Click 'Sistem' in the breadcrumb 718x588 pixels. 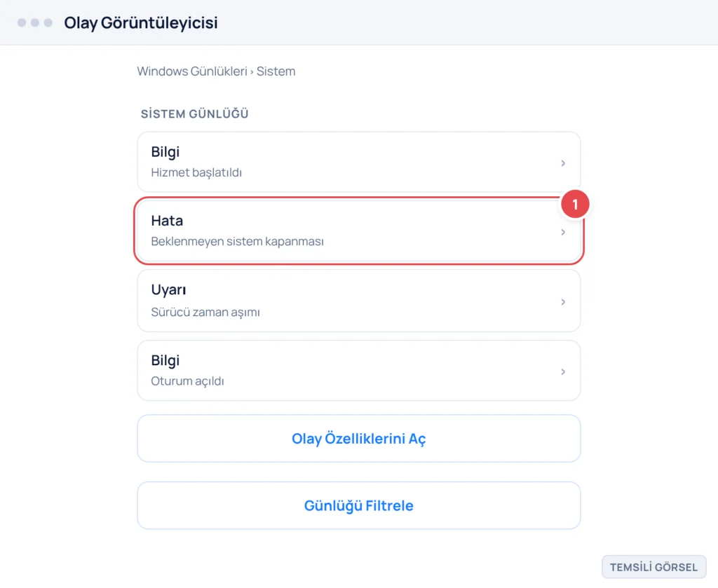(276, 71)
